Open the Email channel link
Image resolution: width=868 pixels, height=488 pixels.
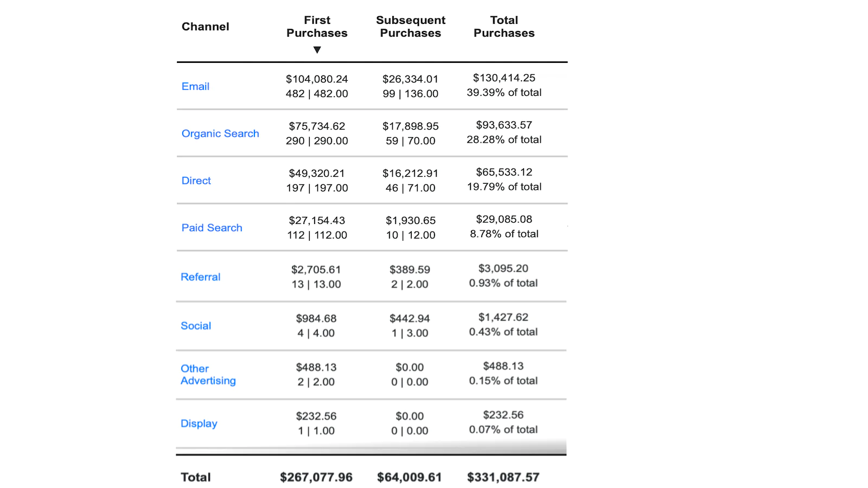pyautogui.click(x=195, y=86)
